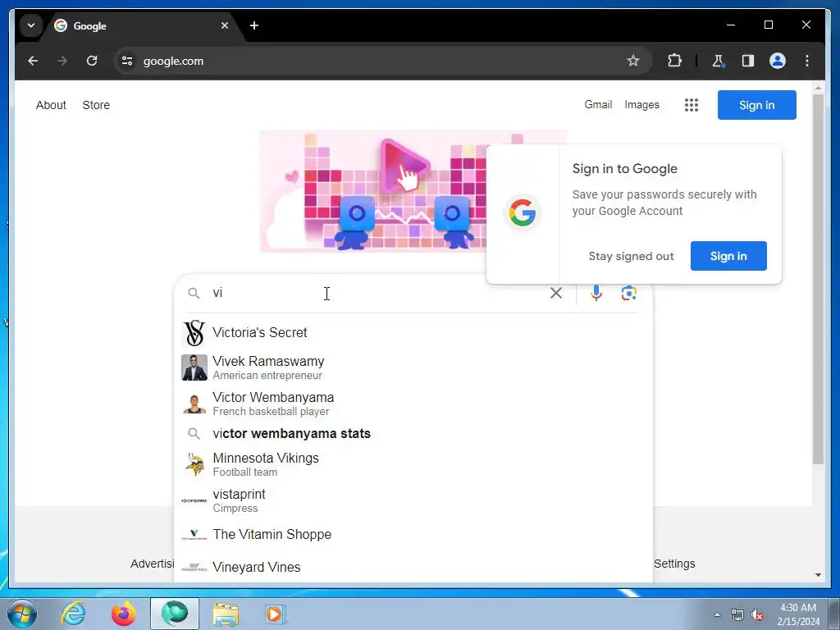The image size is (840, 630).
Task: Toggle the browser side panel icon
Action: coord(748,61)
